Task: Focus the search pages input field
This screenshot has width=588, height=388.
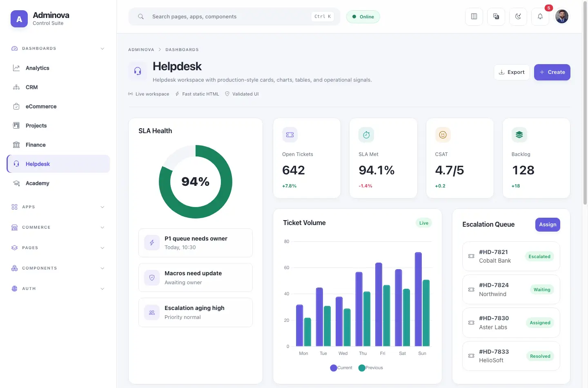Action: [234, 17]
